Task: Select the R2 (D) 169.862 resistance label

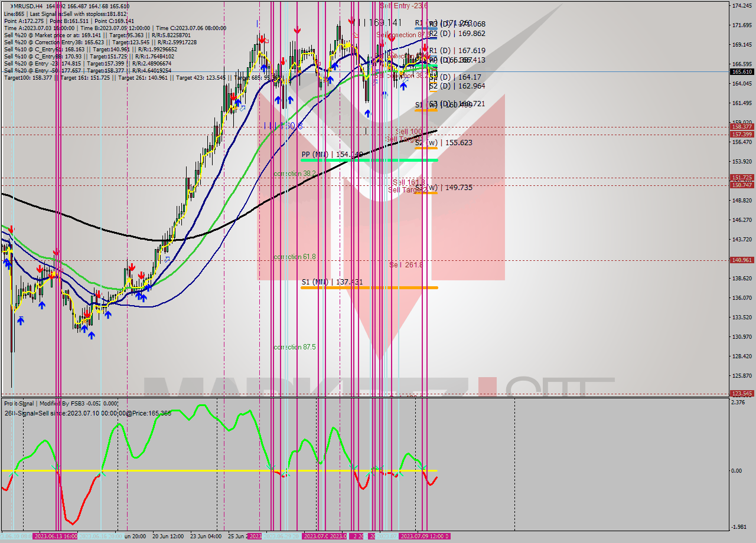Action: pos(457,34)
